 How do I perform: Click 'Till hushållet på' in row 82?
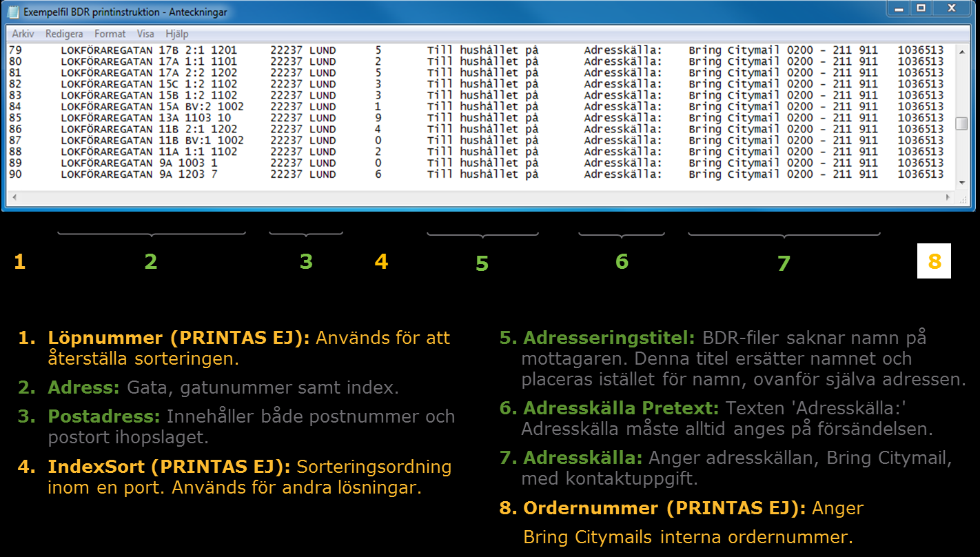coord(482,84)
